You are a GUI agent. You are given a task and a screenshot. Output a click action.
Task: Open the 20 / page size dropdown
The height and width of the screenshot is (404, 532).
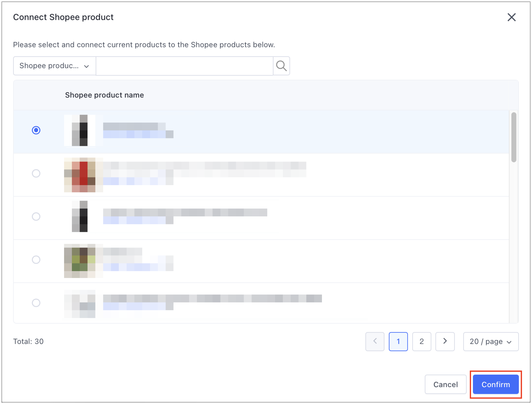coord(491,341)
